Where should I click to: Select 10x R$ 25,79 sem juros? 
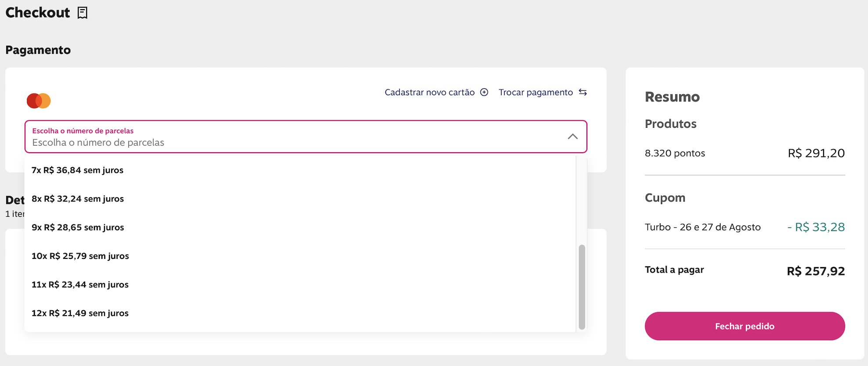pyautogui.click(x=80, y=256)
